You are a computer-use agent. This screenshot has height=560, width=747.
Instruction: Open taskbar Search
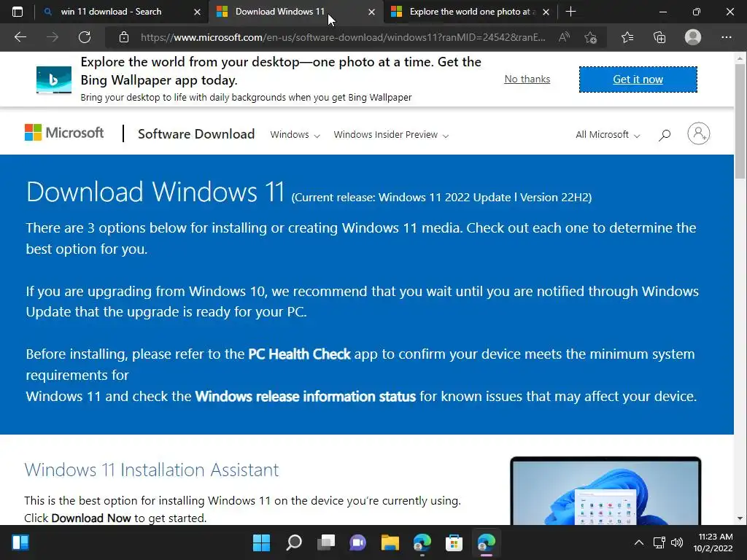click(294, 542)
